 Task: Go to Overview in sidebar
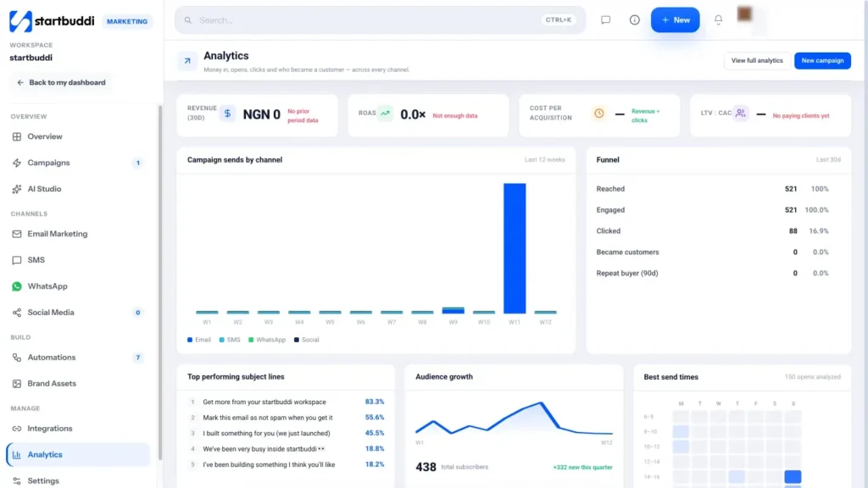(x=78, y=136)
